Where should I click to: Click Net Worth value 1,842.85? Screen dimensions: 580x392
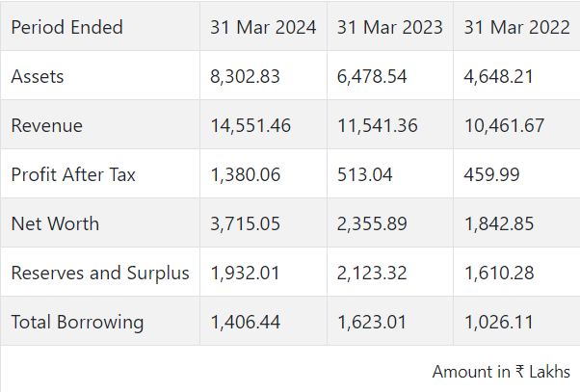pyautogui.click(x=498, y=223)
